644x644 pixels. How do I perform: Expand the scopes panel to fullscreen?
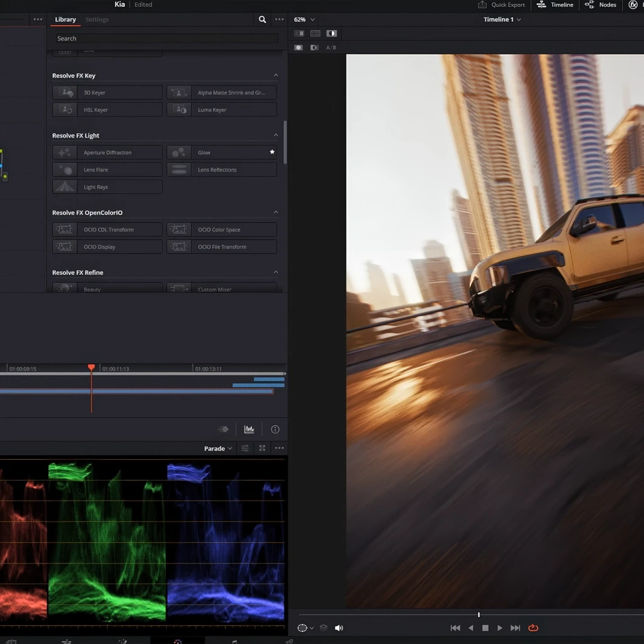[x=262, y=448]
